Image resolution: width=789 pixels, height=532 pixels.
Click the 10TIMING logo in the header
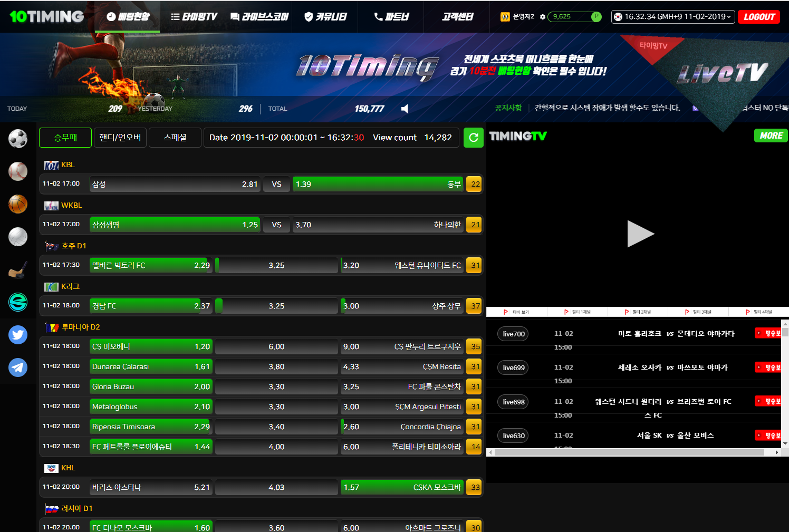pos(46,16)
